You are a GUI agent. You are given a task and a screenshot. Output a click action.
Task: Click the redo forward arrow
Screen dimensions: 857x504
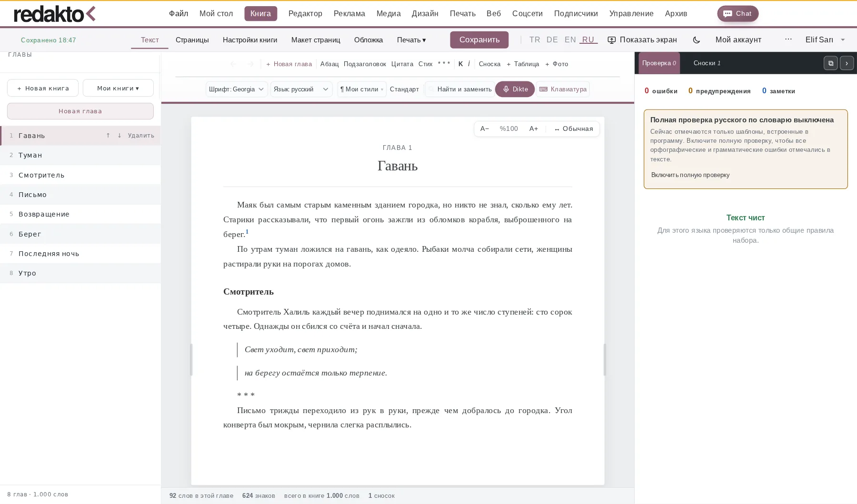(x=250, y=64)
